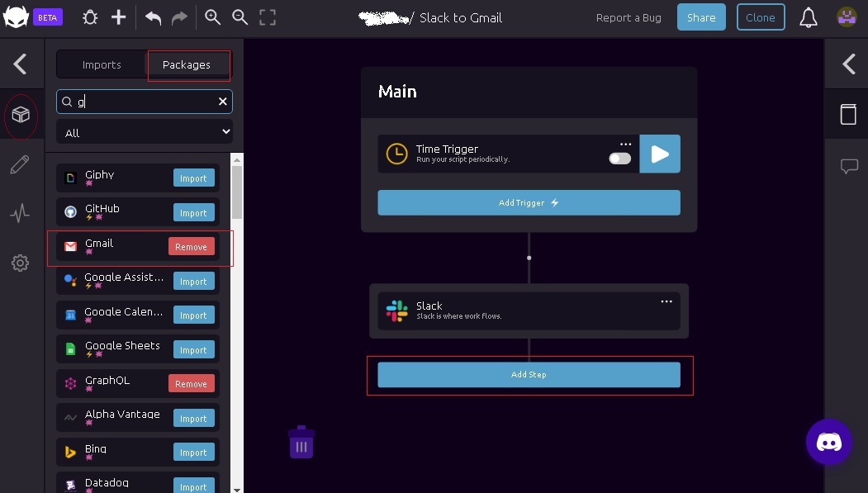Click the scrollbar down arrow in package list
868x493 pixels.
coord(237,489)
